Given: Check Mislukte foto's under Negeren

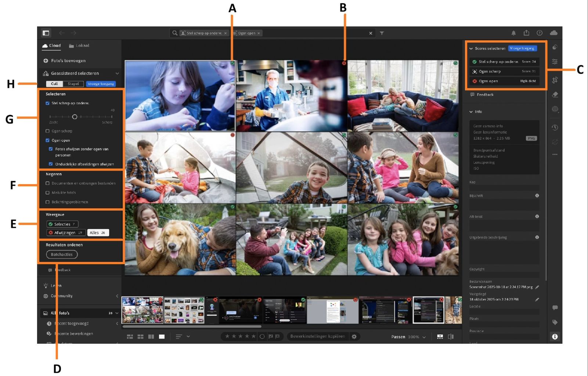Looking at the screenshot, I should tap(48, 192).
